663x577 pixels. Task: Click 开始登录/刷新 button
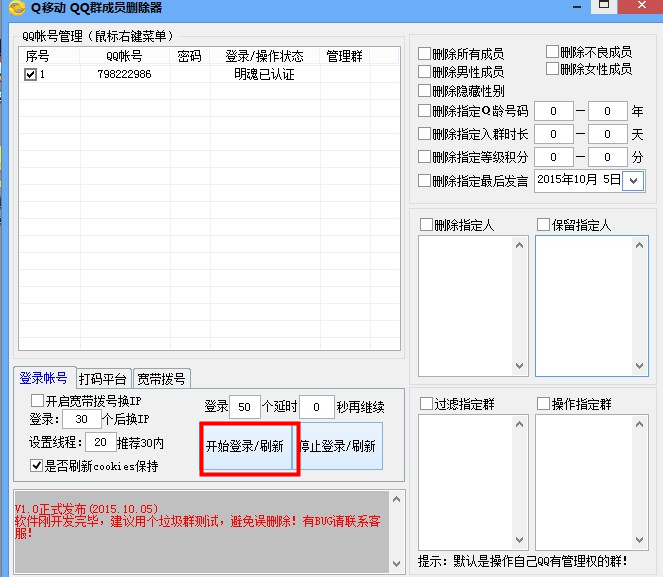point(245,446)
